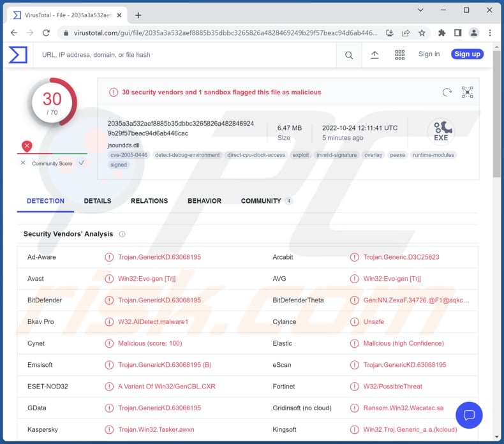Click the invalid-signature tag
504x444 pixels.
(x=337, y=155)
